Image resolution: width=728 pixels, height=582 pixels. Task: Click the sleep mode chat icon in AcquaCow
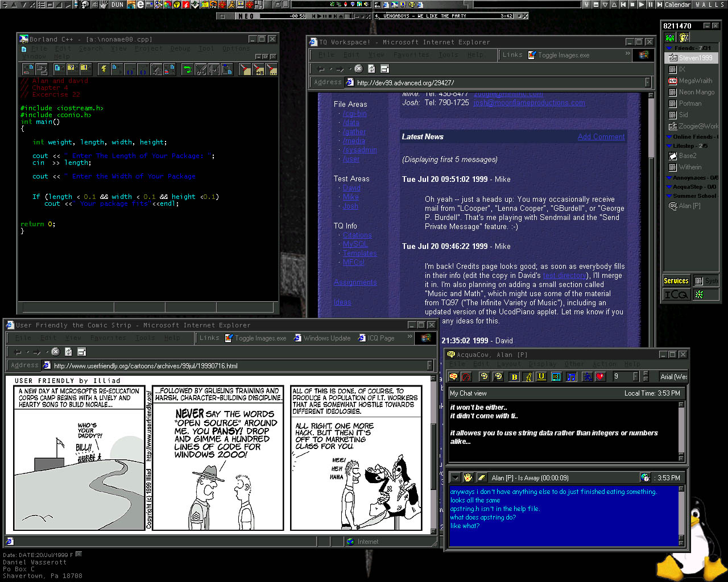(453, 376)
